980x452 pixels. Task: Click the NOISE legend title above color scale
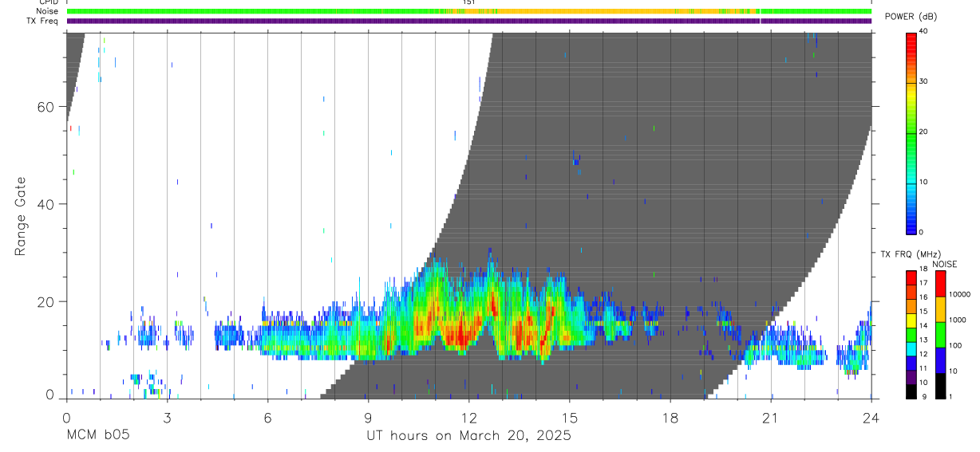pos(945,265)
